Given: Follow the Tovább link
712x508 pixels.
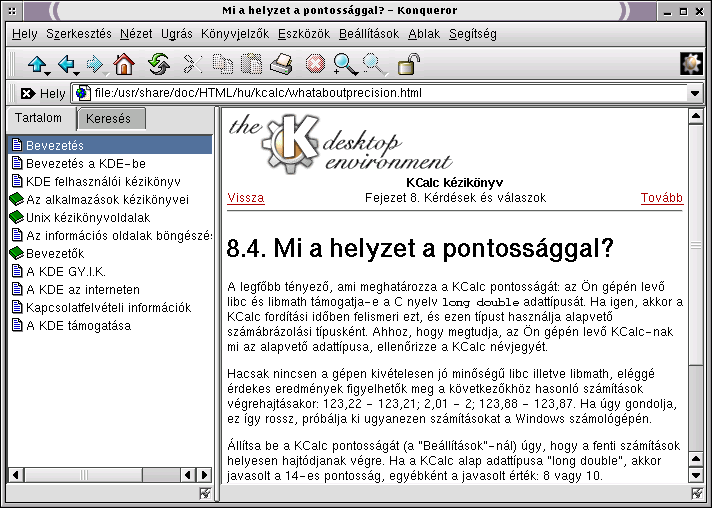Looking at the screenshot, I should [662, 198].
